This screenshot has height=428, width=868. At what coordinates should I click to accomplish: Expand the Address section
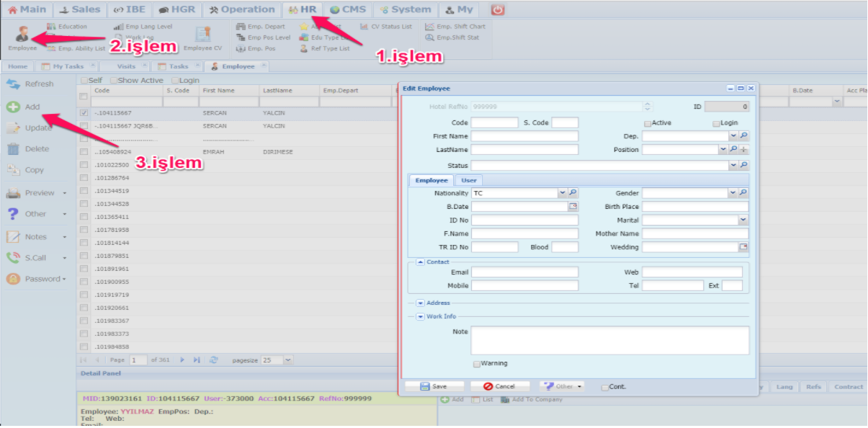click(421, 303)
